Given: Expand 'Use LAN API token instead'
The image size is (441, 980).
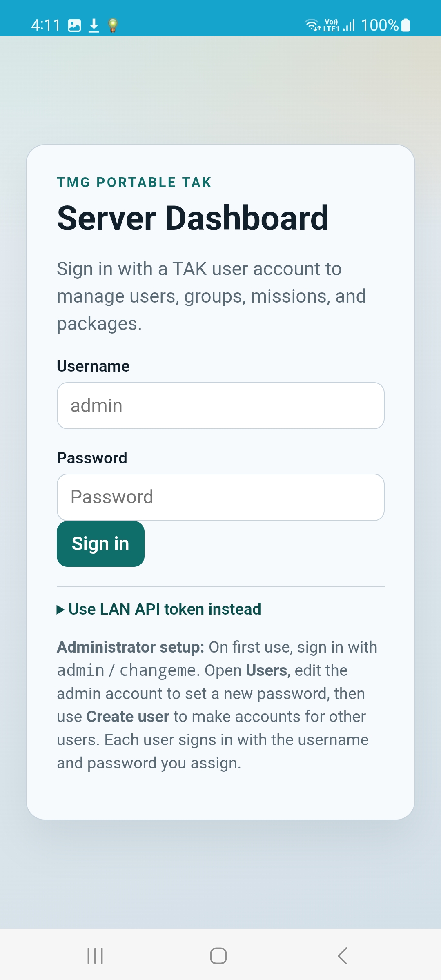Looking at the screenshot, I should pos(159,609).
